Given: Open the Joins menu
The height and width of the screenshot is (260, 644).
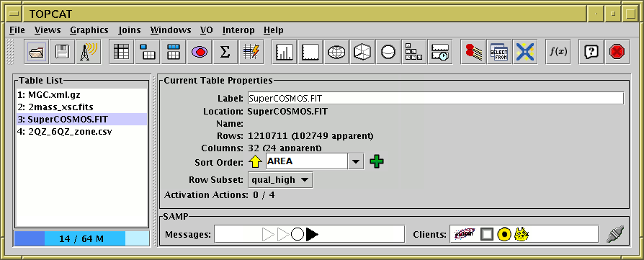Looking at the screenshot, I should [130, 30].
